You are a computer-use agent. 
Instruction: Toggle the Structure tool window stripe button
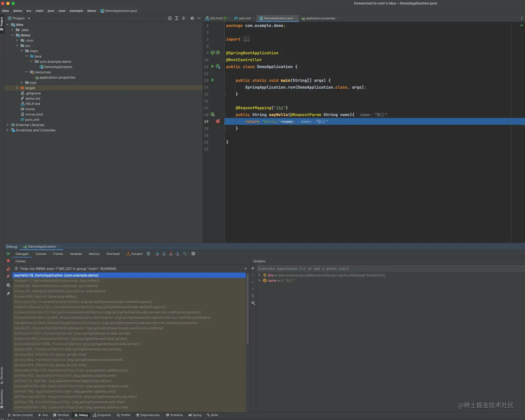click(x=2, y=375)
